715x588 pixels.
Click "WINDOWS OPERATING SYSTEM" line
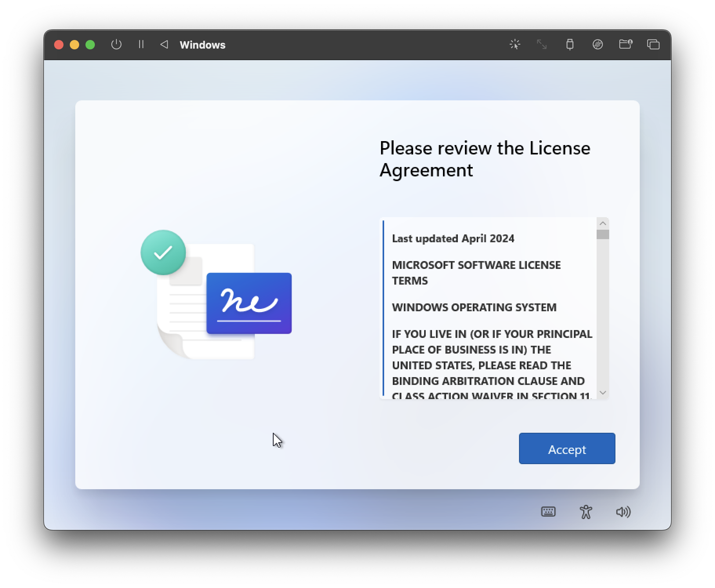[474, 307]
